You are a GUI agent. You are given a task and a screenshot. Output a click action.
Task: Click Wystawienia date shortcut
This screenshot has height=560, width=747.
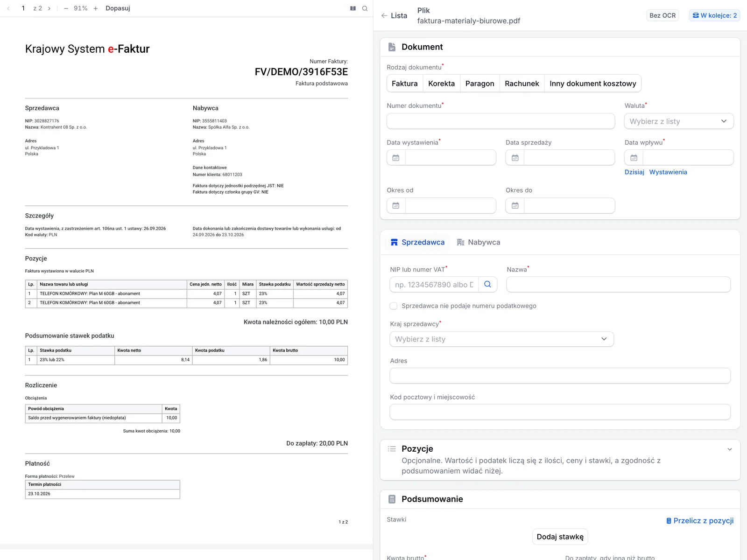point(668,172)
